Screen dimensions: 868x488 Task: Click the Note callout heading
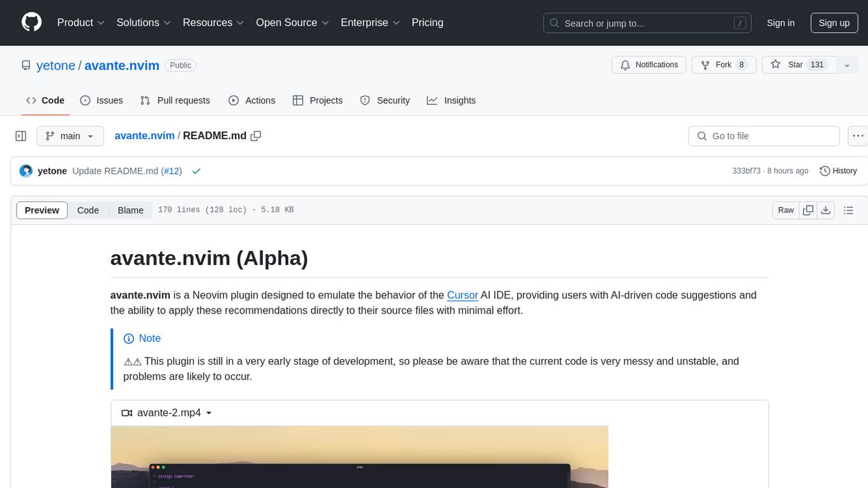142,339
